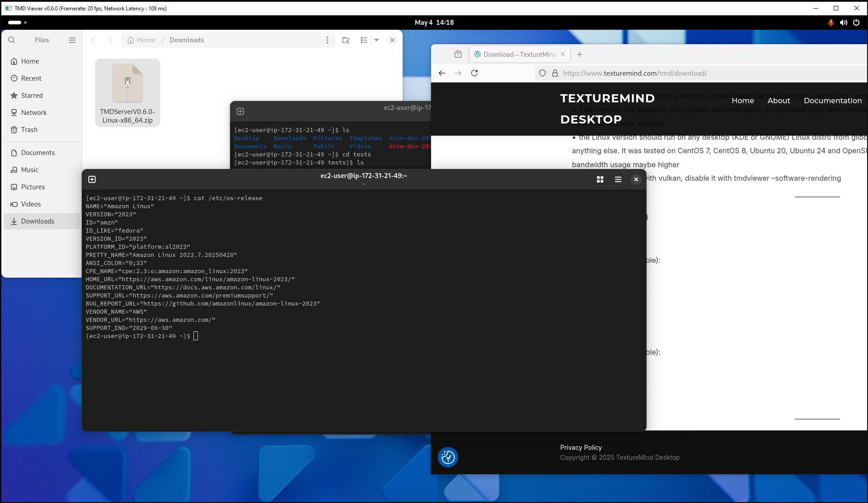Click Home breadcrumb in Files path bar
868x503 pixels.
pyautogui.click(x=141, y=40)
